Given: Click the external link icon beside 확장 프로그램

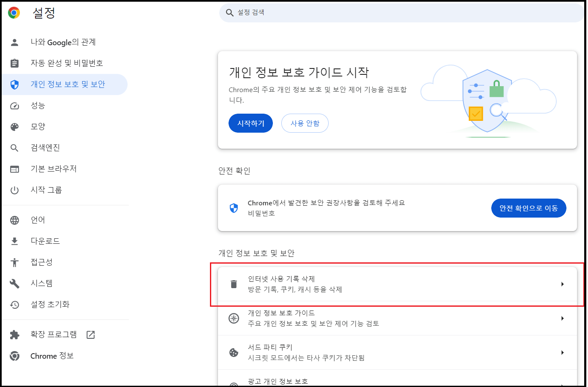Looking at the screenshot, I should (90, 334).
